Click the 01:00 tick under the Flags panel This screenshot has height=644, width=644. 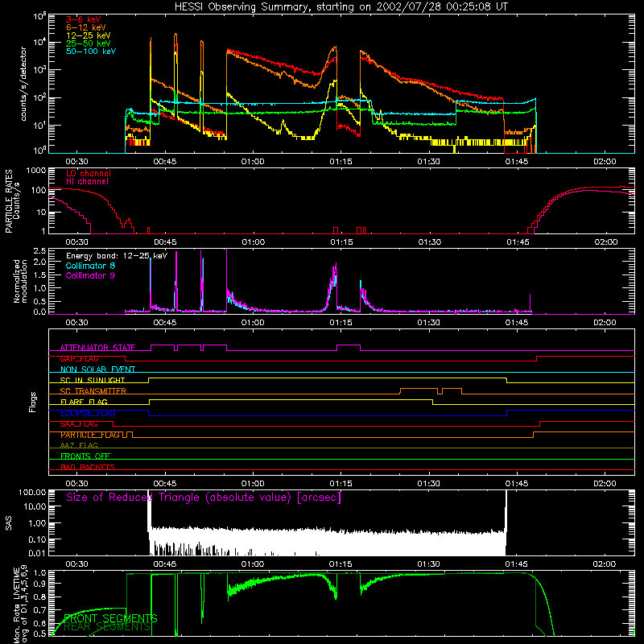[253, 484]
